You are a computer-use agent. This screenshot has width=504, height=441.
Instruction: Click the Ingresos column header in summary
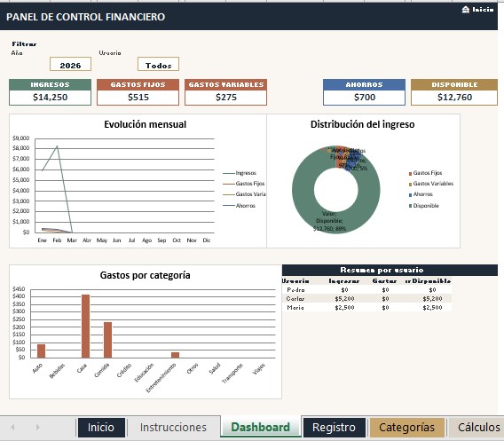click(x=344, y=281)
